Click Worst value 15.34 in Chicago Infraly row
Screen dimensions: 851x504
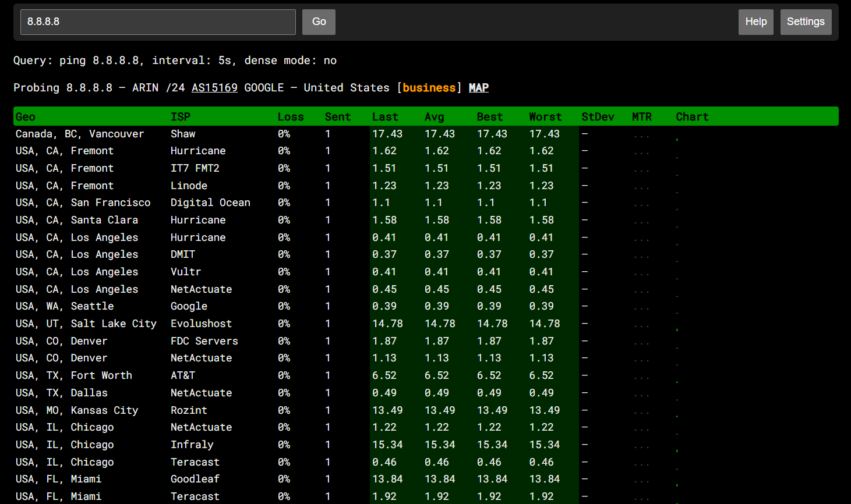[545, 445]
